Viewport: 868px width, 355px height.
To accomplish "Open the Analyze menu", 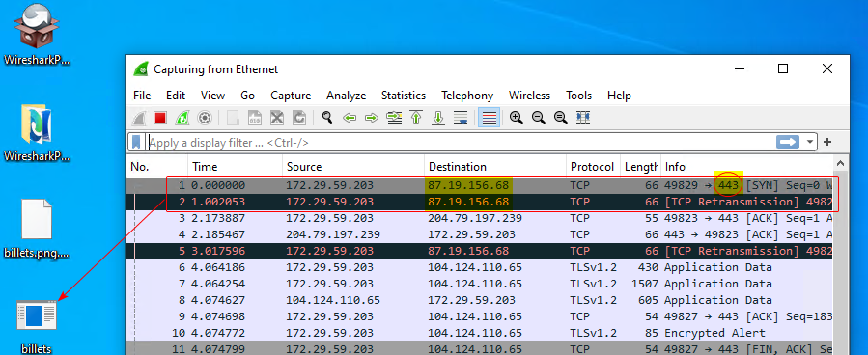I will click(346, 96).
